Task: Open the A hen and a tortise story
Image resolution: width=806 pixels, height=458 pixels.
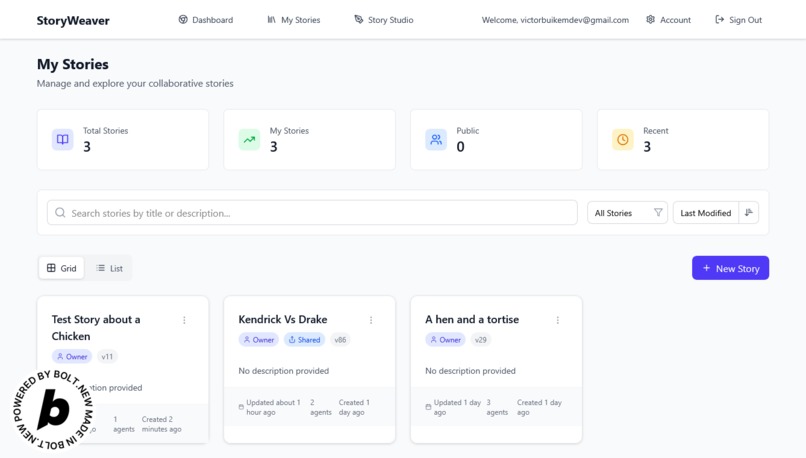Action: [472, 319]
